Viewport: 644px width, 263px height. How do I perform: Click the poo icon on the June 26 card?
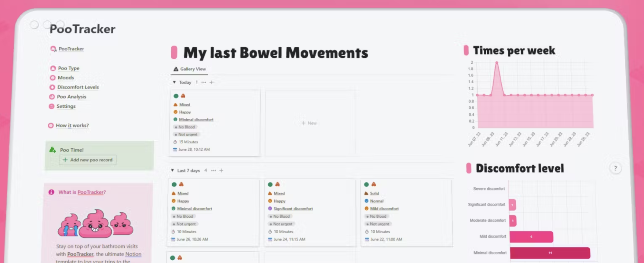(181, 184)
